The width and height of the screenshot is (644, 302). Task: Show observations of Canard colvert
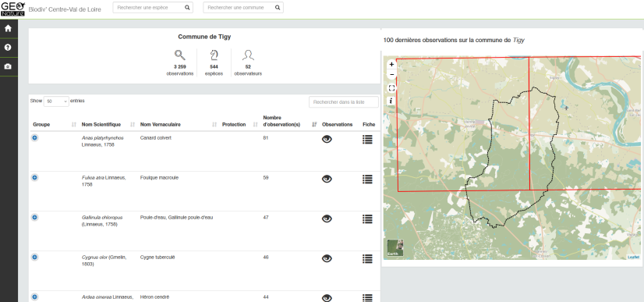327,139
